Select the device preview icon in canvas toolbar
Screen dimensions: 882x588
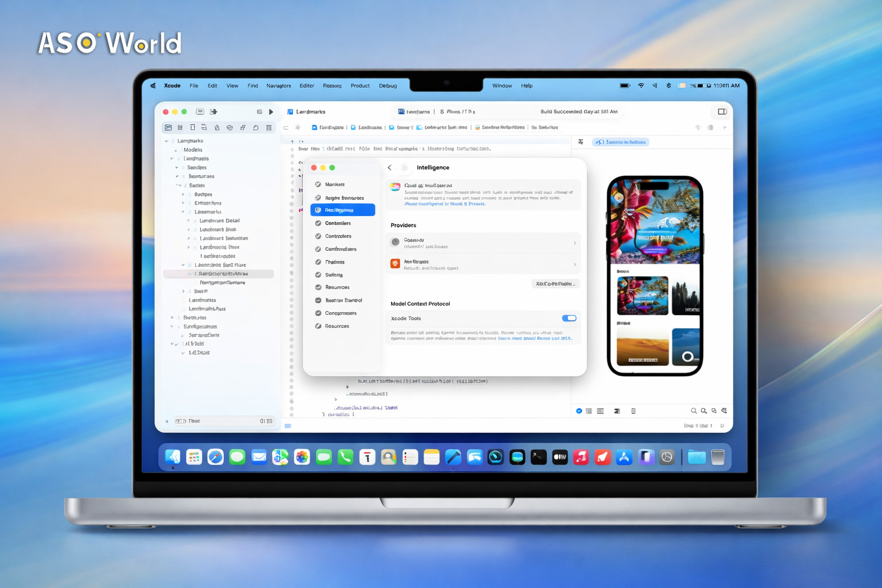pos(633,411)
